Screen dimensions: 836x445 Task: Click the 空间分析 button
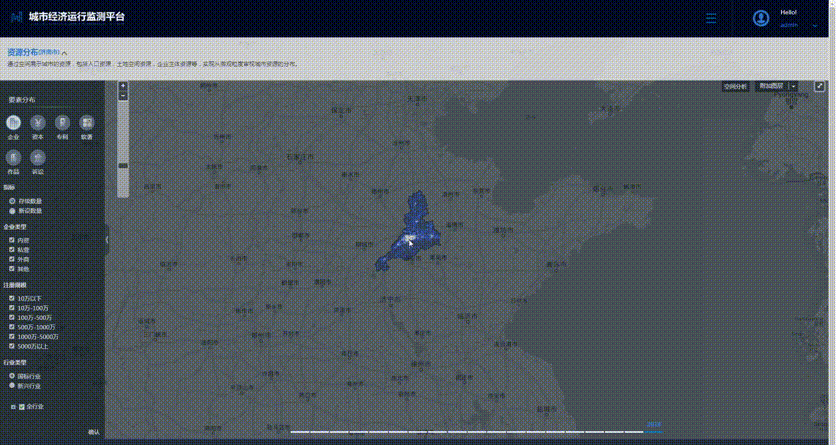735,86
